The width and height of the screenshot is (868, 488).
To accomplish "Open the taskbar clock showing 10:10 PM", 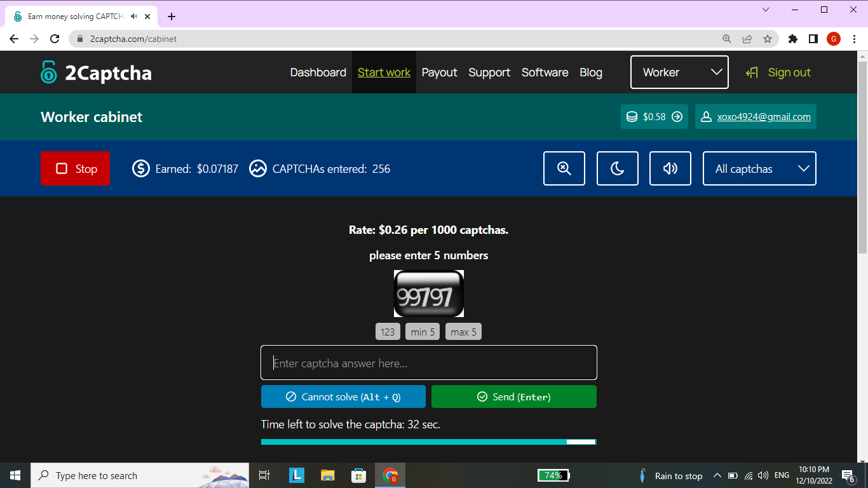I will [x=814, y=475].
